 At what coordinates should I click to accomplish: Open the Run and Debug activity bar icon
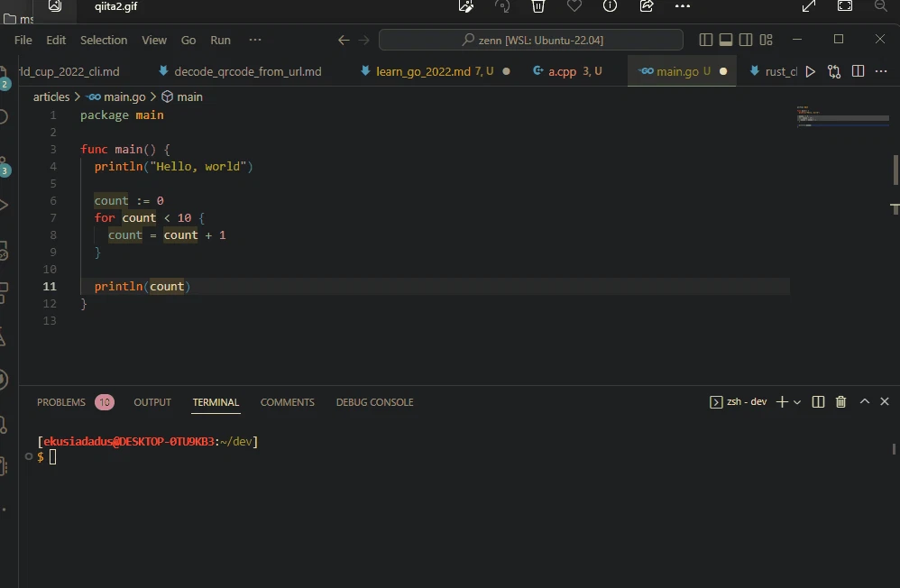point(5,205)
